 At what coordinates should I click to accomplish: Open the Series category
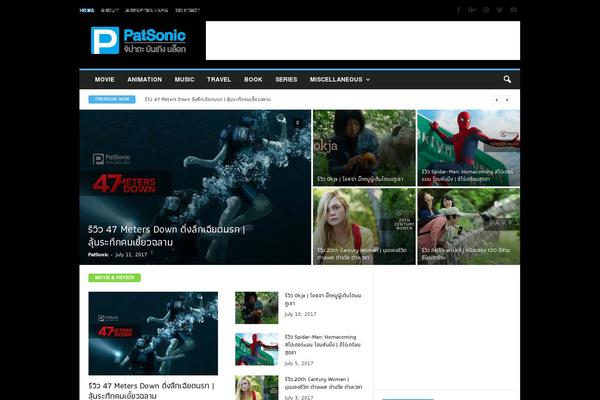(286, 80)
